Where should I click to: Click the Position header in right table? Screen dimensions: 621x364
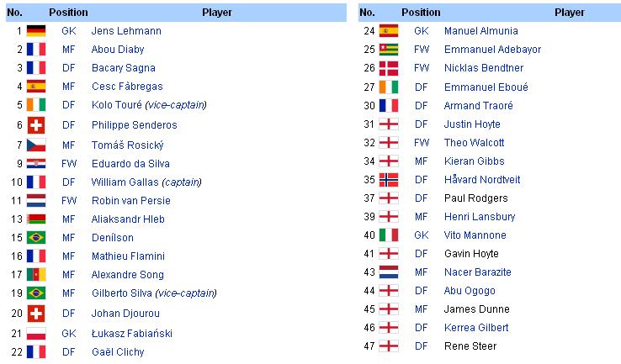click(x=421, y=13)
